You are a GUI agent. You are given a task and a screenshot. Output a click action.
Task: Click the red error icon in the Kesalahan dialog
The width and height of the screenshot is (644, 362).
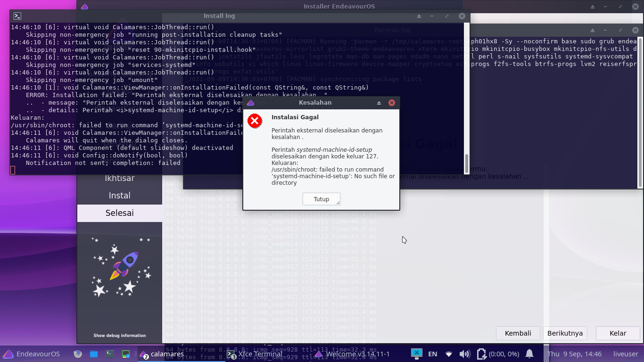pyautogui.click(x=255, y=121)
